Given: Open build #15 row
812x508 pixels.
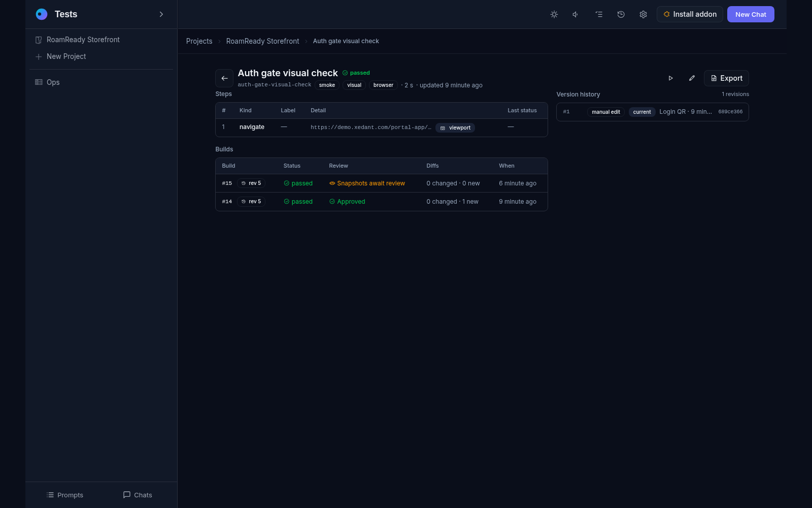Looking at the screenshot, I should pyautogui.click(x=382, y=183).
